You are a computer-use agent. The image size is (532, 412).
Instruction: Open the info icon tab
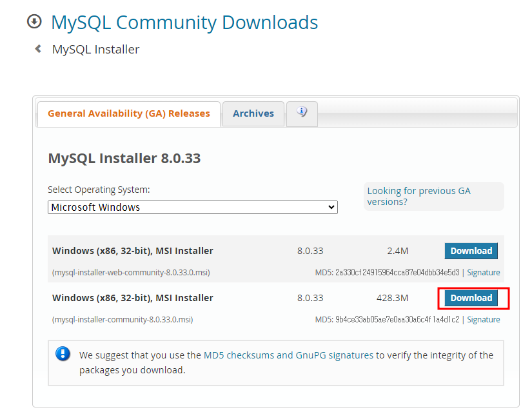tap(302, 113)
